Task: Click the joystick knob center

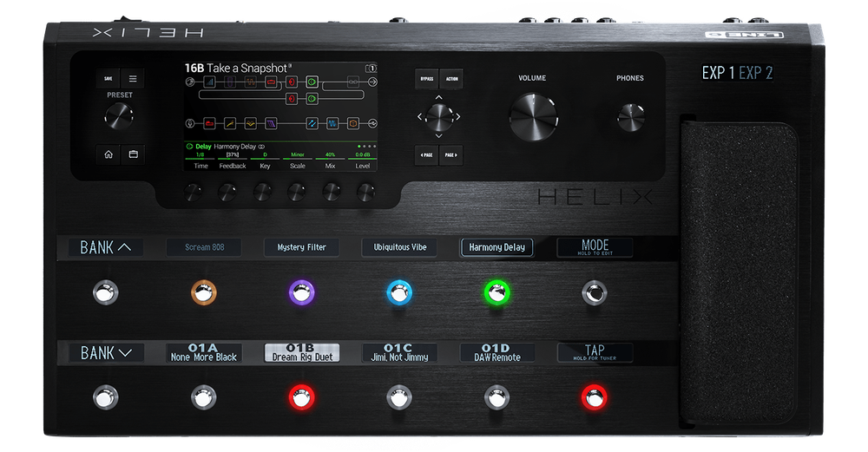Action: coord(439,117)
